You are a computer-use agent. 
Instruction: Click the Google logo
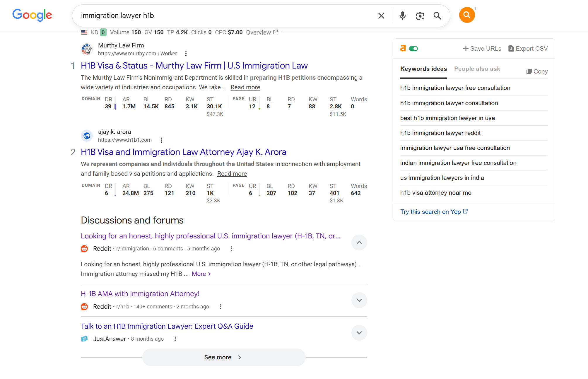[32, 15]
